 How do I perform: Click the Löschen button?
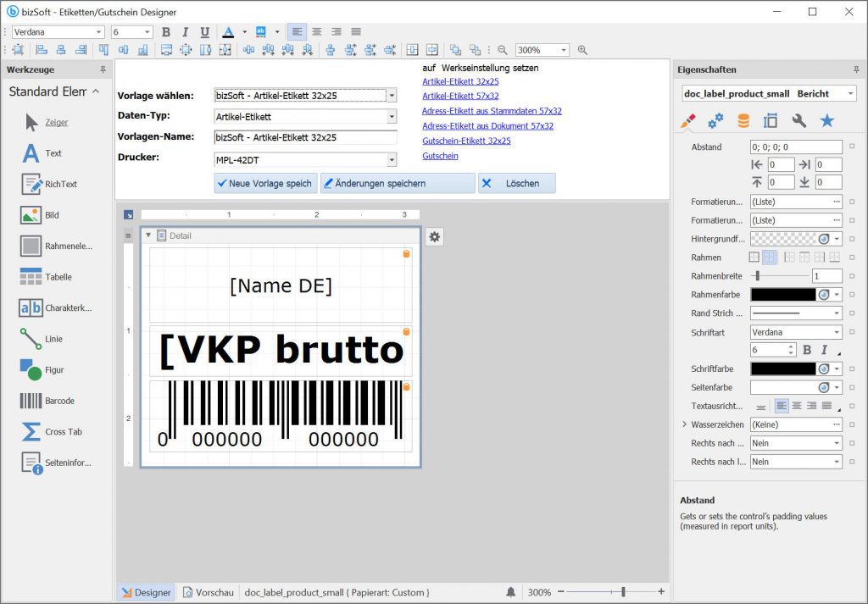click(x=516, y=183)
